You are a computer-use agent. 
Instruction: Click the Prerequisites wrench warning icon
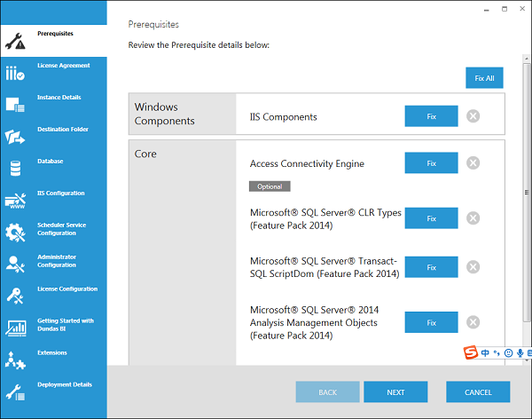pyautogui.click(x=15, y=41)
